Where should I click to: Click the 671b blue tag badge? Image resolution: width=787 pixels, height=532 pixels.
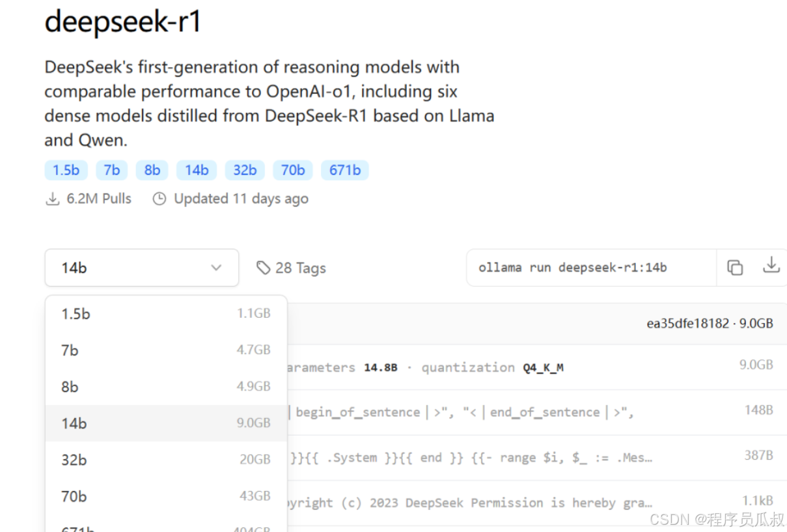(x=345, y=170)
